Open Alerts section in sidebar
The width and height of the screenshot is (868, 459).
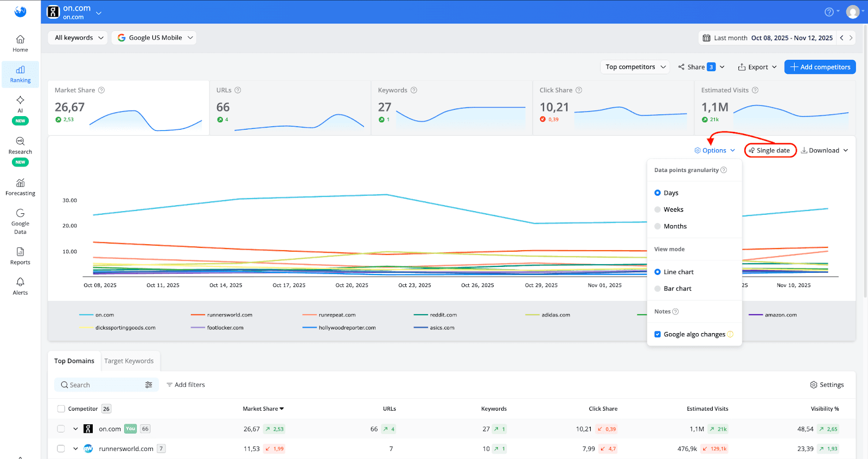coord(20,286)
